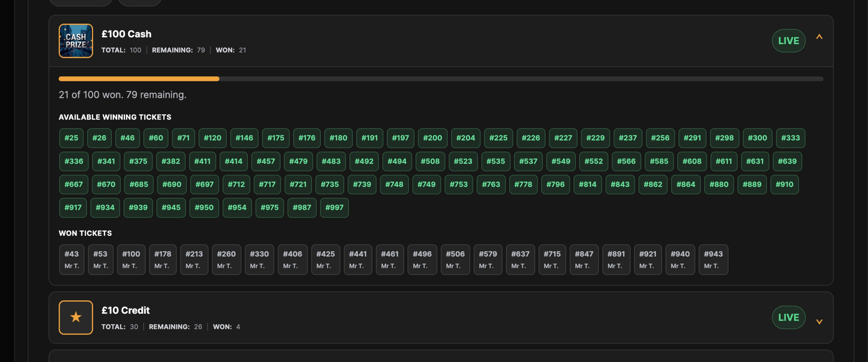Select available ticket #910

coord(785,184)
